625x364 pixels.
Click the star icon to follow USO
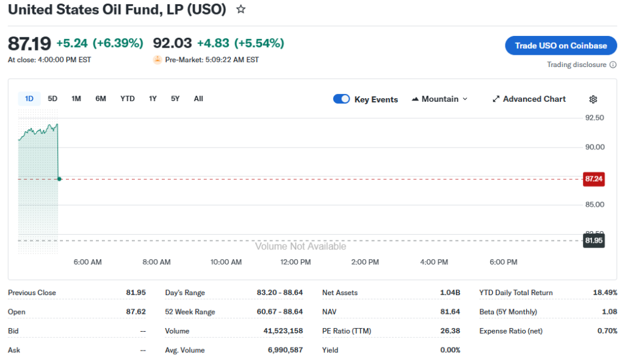point(241,10)
